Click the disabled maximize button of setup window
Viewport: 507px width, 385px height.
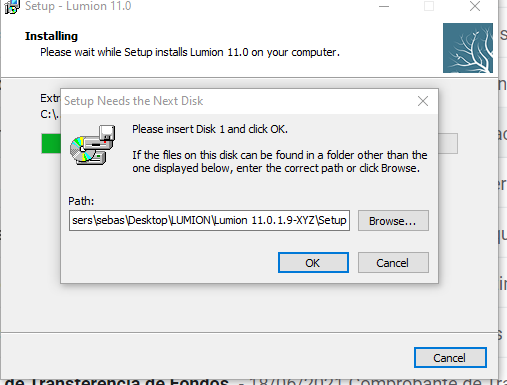point(429,6)
